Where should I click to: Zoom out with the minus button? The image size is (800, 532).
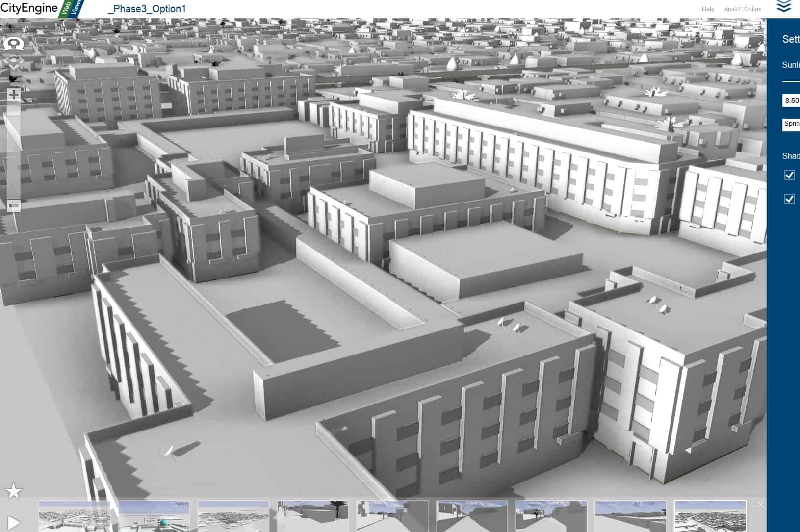tap(14, 206)
